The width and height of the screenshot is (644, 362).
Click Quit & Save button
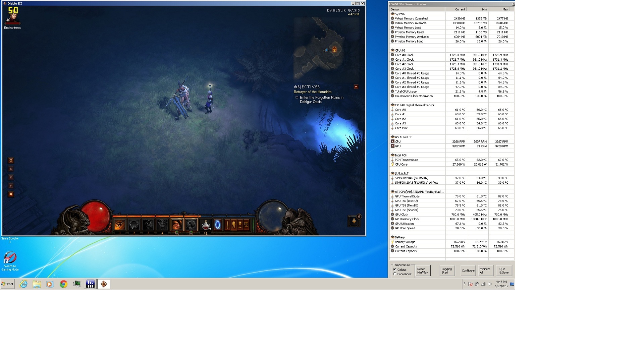(x=504, y=270)
